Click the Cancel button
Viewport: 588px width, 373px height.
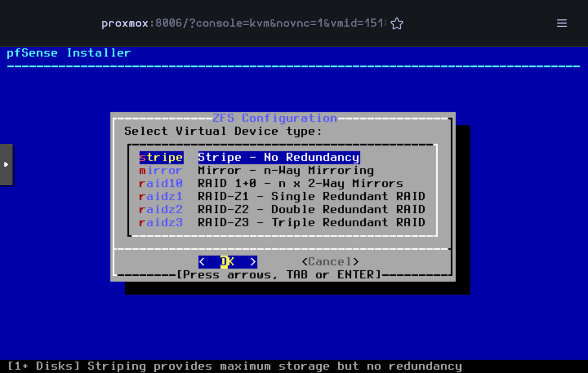tap(330, 262)
